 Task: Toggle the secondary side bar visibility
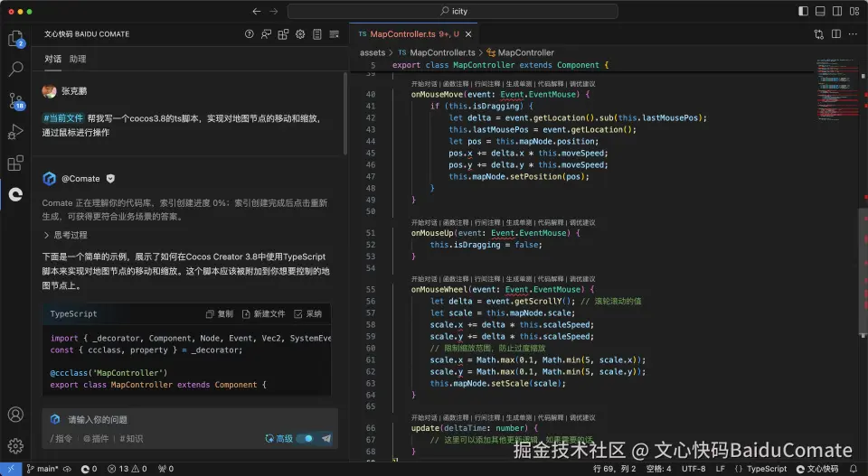point(837,11)
